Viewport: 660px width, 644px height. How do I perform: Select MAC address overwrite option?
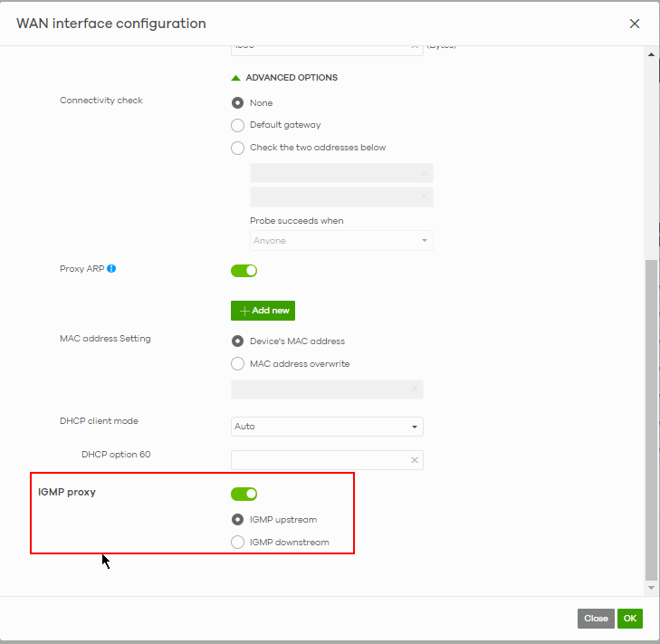[x=238, y=364]
